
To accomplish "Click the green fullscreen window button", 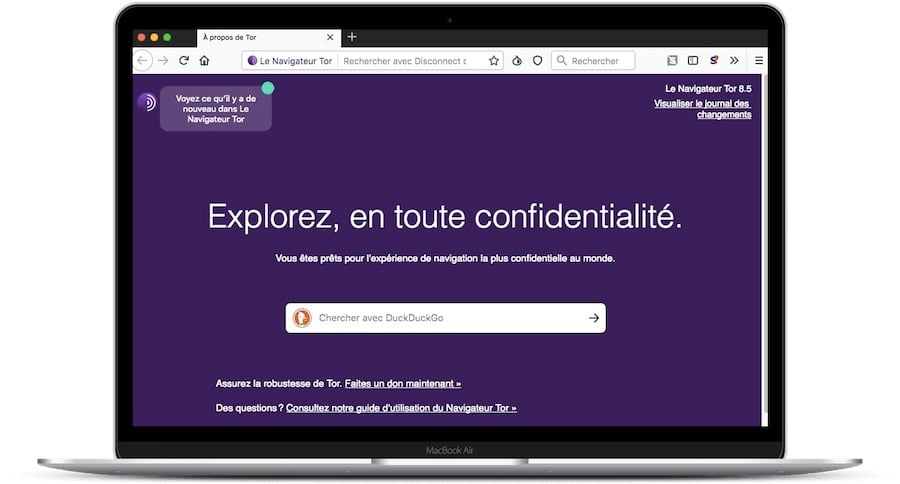I will [167, 37].
